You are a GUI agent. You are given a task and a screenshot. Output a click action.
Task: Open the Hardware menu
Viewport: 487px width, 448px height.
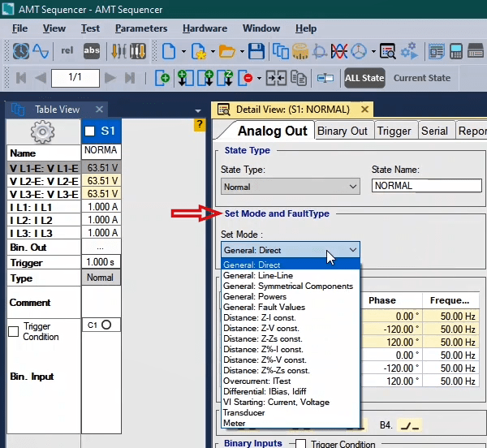205,28
